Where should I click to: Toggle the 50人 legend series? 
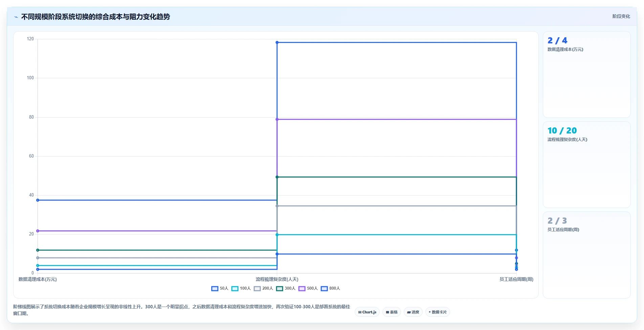pos(220,288)
